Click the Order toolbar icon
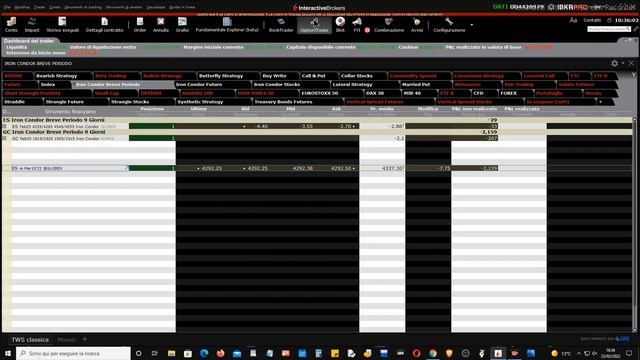The height and width of the screenshot is (360, 640). (x=140, y=24)
